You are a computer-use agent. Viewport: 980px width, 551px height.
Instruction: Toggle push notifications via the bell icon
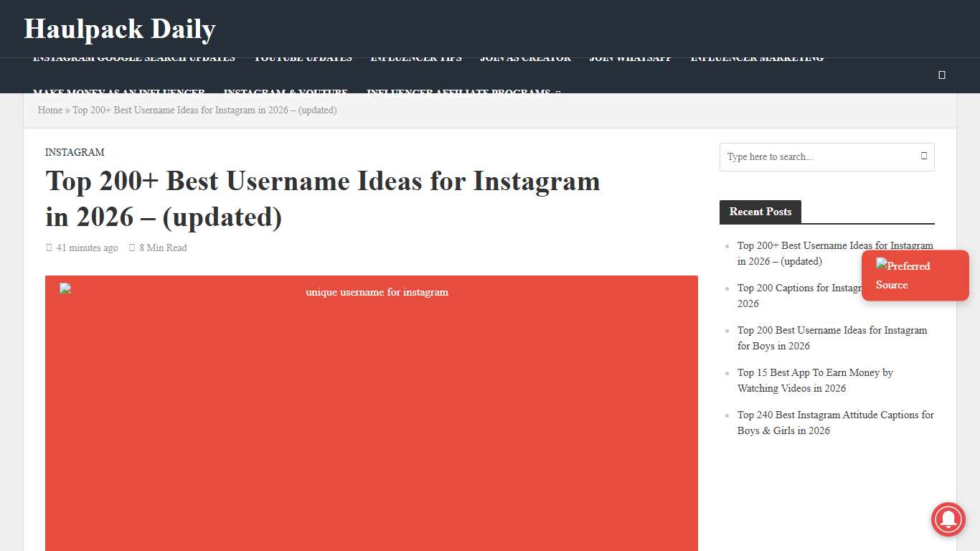pyautogui.click(x=948, y=519)
